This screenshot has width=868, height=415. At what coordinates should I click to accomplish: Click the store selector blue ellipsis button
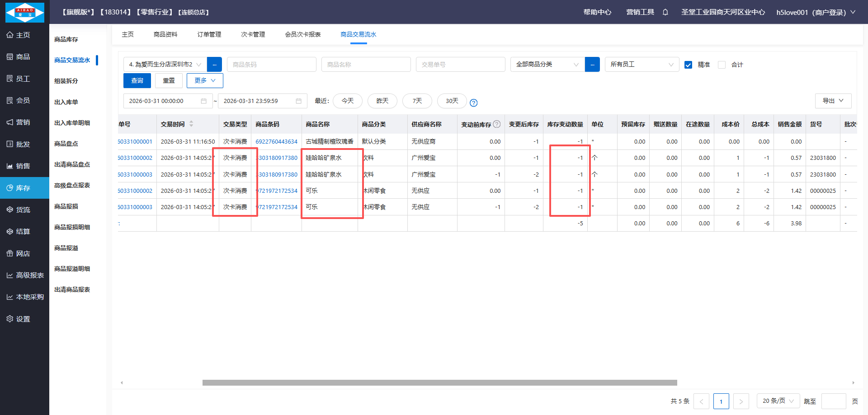pos(214,65)
